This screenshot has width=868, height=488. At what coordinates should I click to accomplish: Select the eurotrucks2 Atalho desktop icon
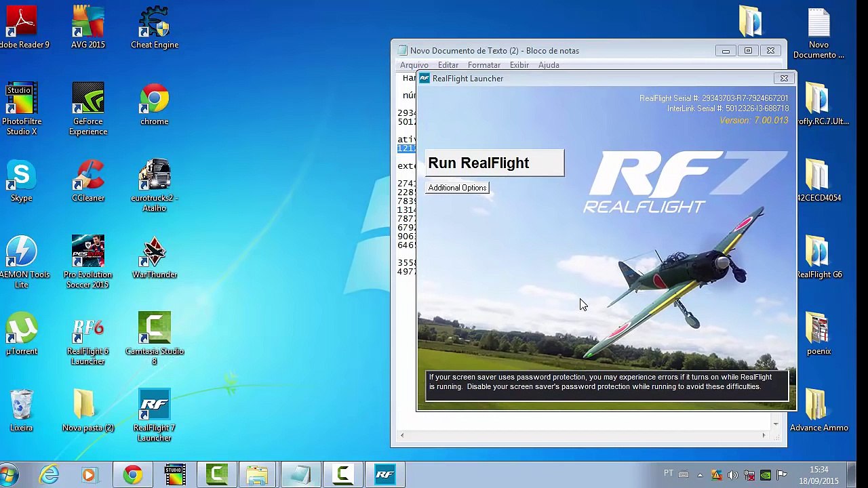coord(155,186)
